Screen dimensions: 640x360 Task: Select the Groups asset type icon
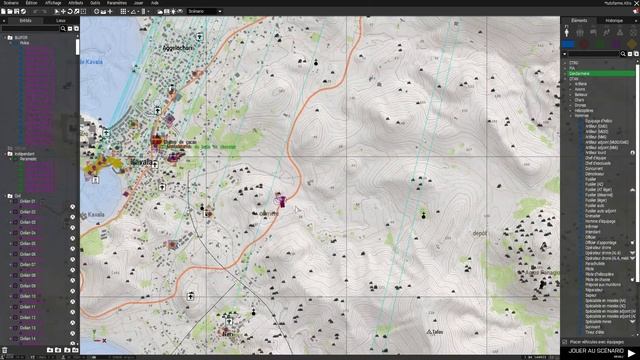580,32
